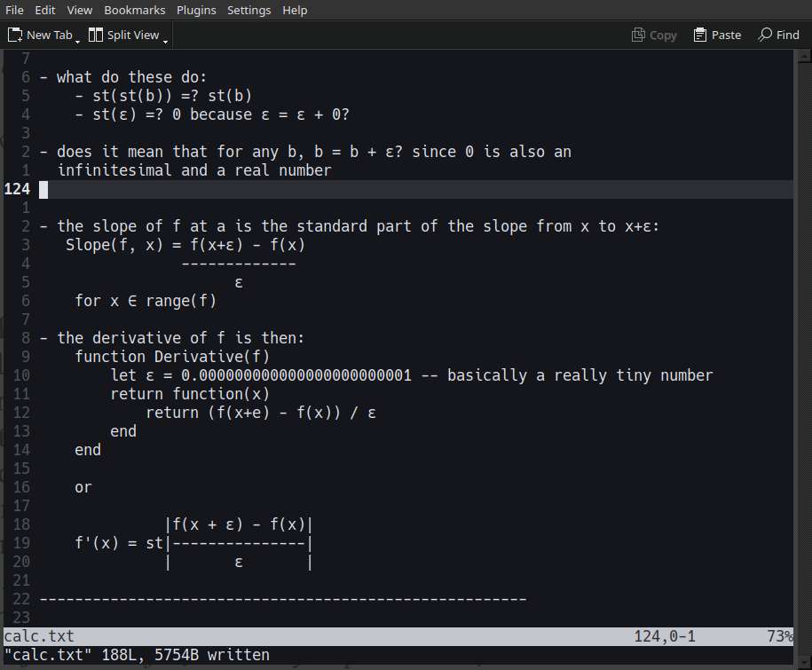The height and width of the screenshot is (670, 812).
Task: Click the New Tab icon
Action: (x=15, y=35)
